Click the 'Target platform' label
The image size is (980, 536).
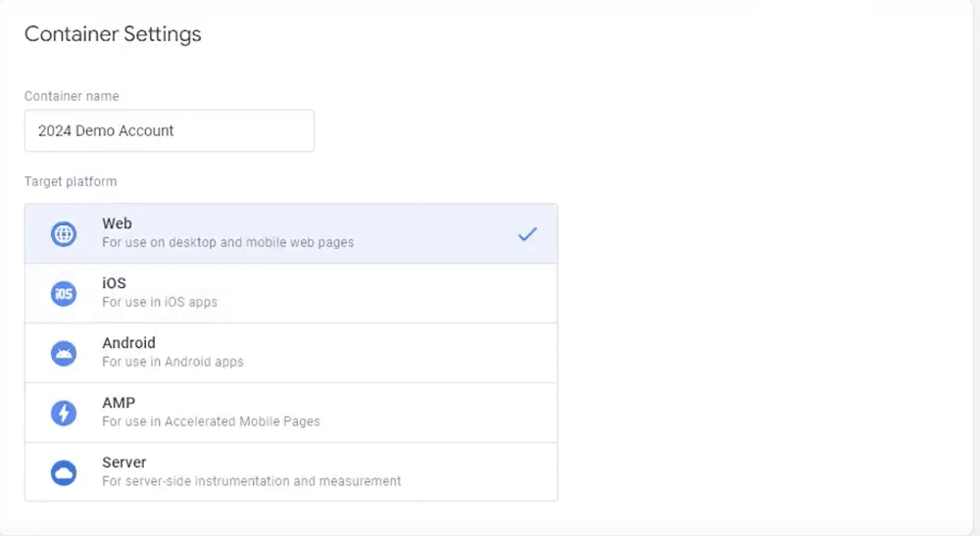click(x=71, y=182)
